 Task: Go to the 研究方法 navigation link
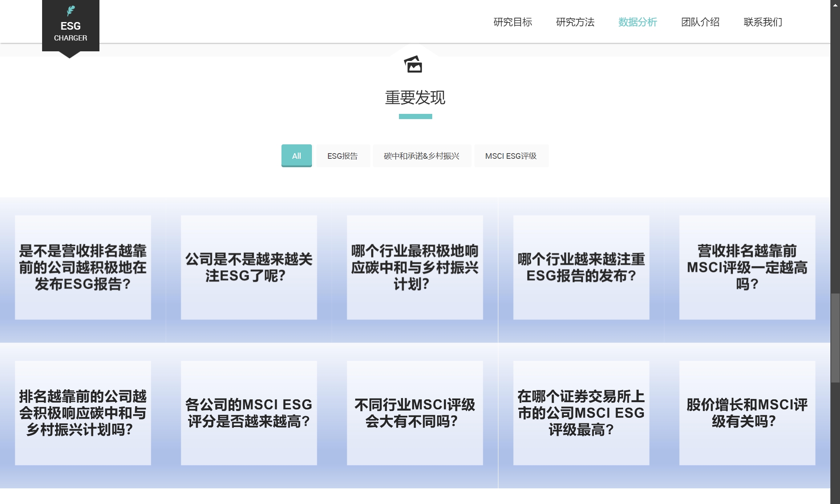575,22
